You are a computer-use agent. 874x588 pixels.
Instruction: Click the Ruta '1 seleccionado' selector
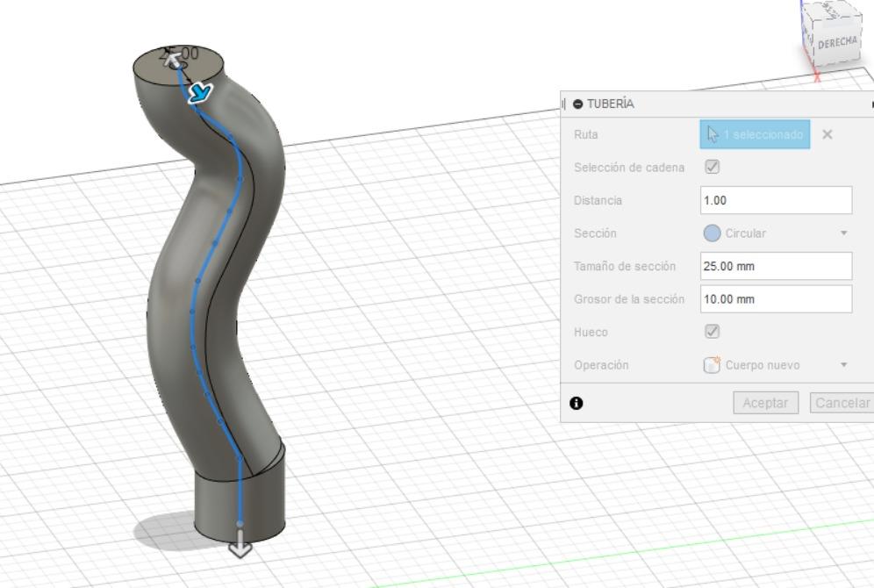755,134
